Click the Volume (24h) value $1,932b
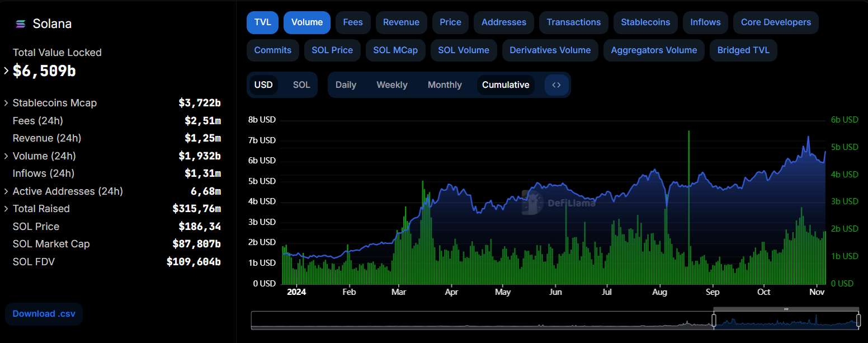 pos(200,156)
